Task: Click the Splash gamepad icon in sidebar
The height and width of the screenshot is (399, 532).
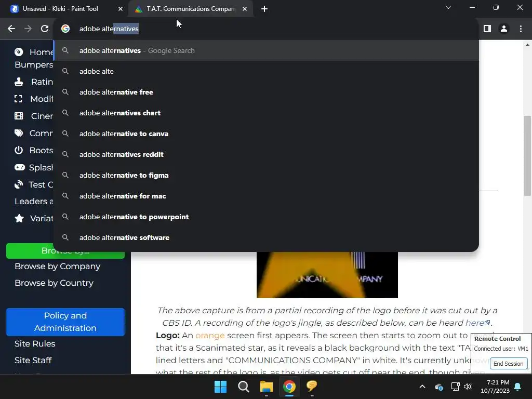Action: point(19,167)
